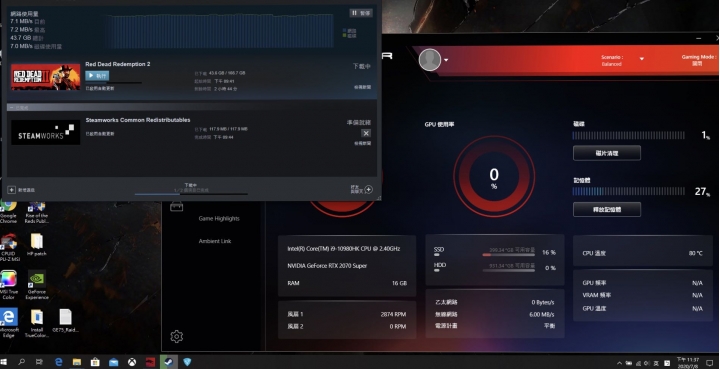The image size is (720, 369).
Task: Pause downloads with Steam's pause button
Action: pyautogui.click(x=361, y=13)
